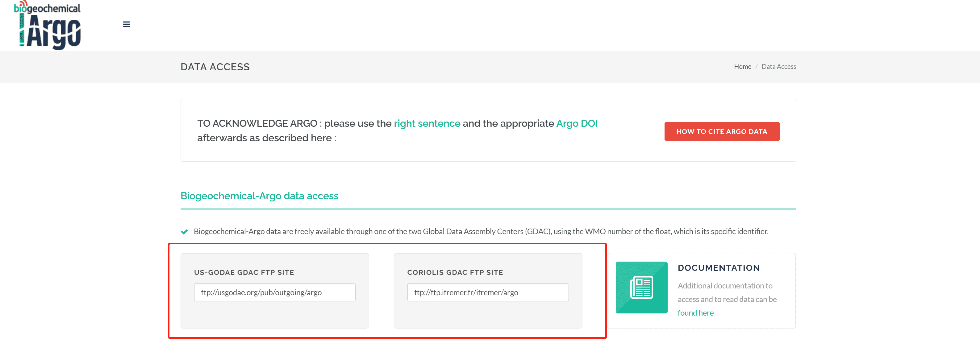
Task: Select Data Access in the breadcrumb
Action: 779,66
